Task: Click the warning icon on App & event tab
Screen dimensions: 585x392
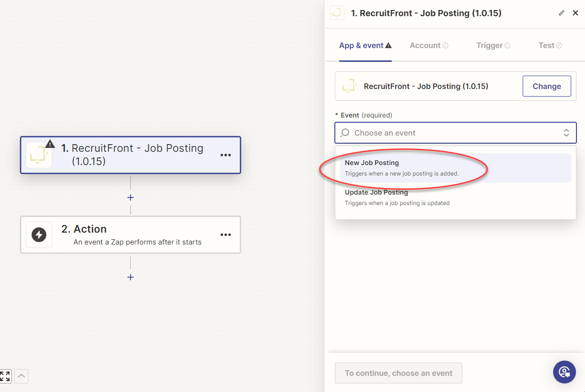Action: 389,46
